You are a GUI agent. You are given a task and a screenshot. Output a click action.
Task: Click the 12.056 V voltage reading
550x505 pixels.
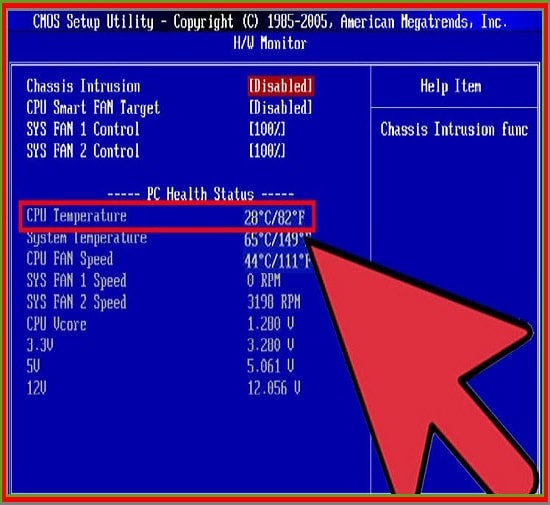[274, 389]
